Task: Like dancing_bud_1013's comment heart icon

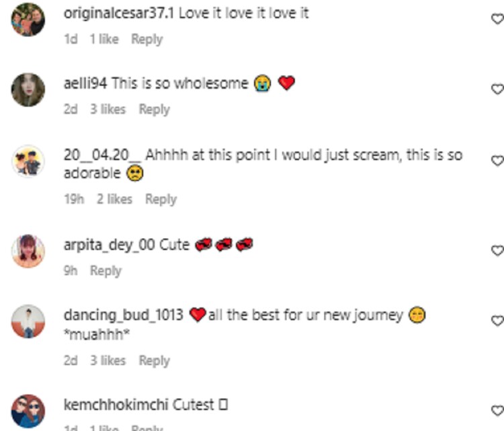Action: pos(497,321)
